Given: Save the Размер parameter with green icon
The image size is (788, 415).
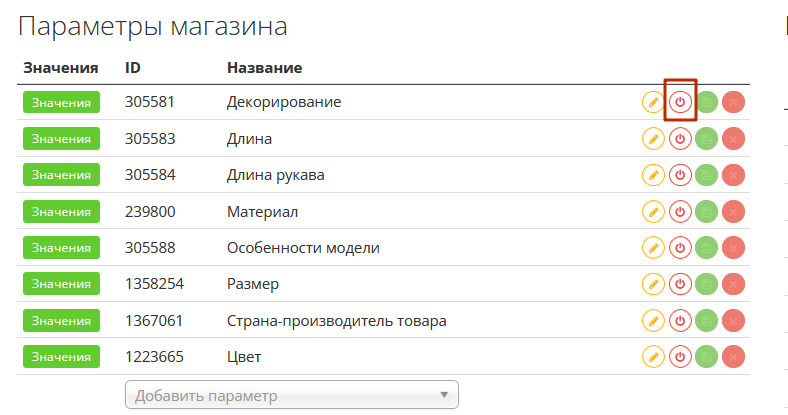Looking at the screenshot, I should click(707, 285).
